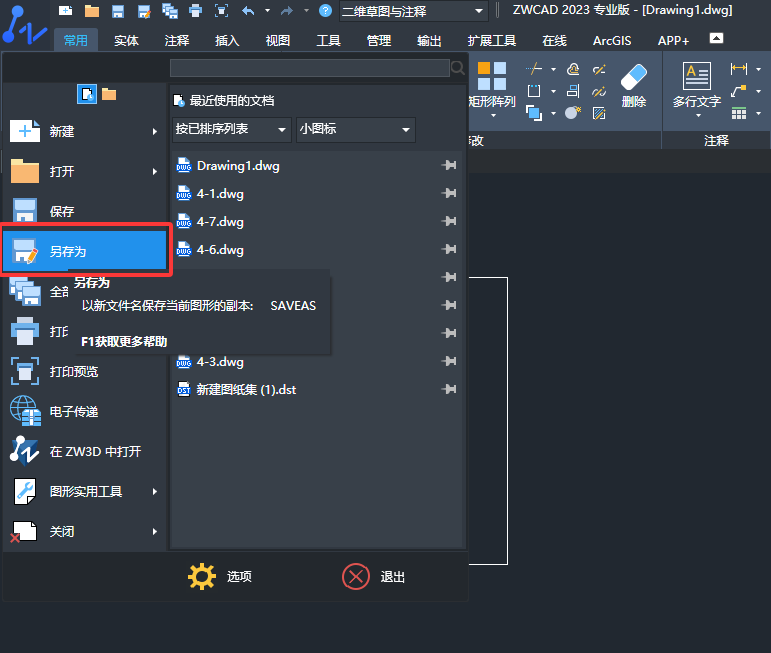Click the 多行文字 multiline text tool
This screenshot has width=771, height=653.
(697, 89)
